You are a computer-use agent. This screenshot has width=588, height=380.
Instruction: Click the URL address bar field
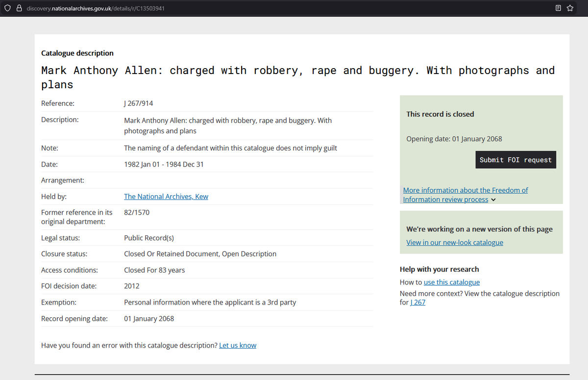pos(289,8)
